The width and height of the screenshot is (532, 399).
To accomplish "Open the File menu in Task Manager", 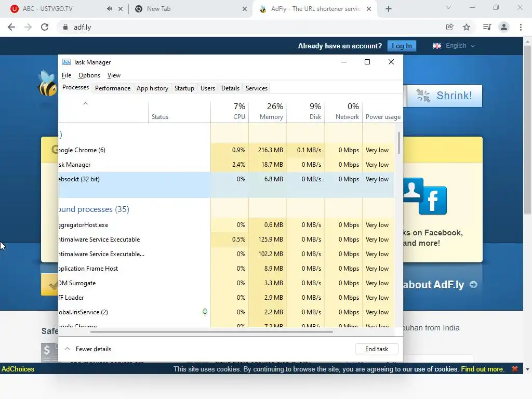I will (x=66, y=75).
